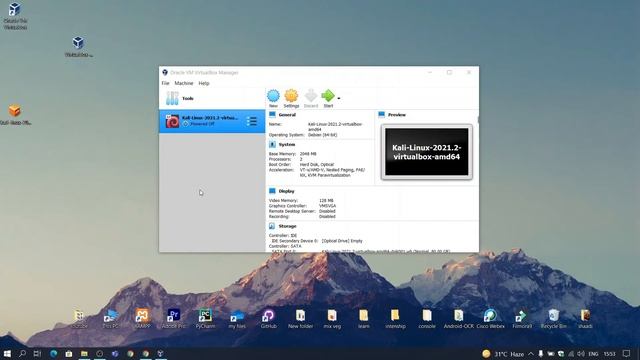Open the 'This PC' desktop shortcut
This screenshot has height=360, width=640.
(x=111, y=318)
